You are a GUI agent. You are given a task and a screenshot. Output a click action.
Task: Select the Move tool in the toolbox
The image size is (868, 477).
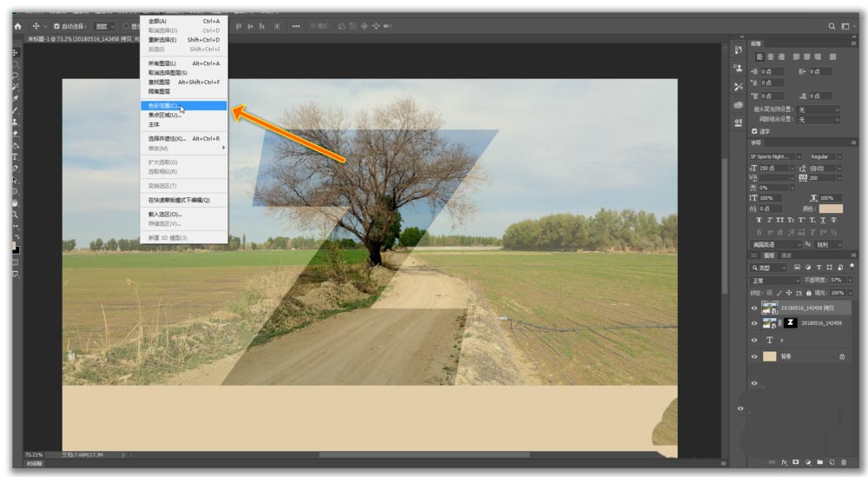click(x=15, y=53)
